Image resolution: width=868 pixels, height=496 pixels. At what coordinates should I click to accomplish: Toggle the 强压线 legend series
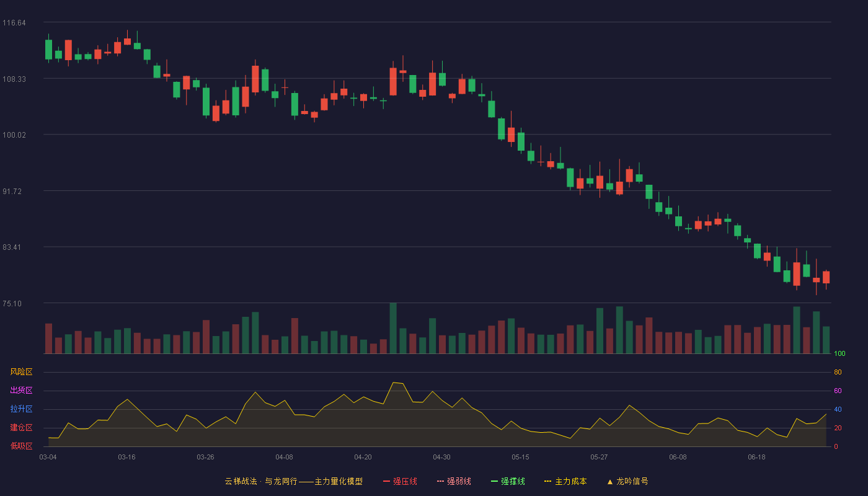(x=400, y=481)
